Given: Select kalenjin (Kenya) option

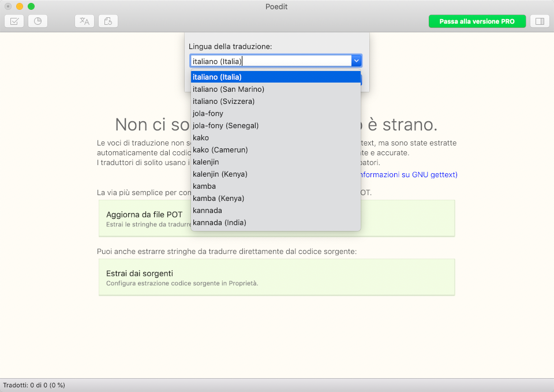Looking at the screenshot, I should tap(276, 174).
